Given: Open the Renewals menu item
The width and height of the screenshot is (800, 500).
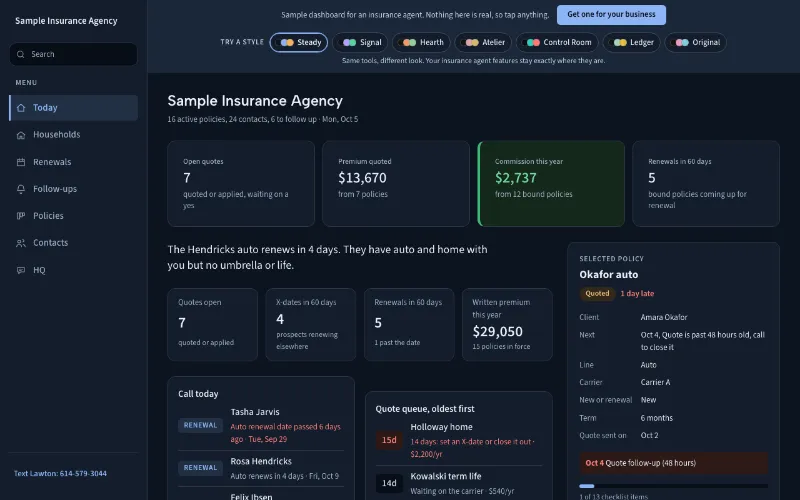Looking at the screenshot, I should pos(73,162).
